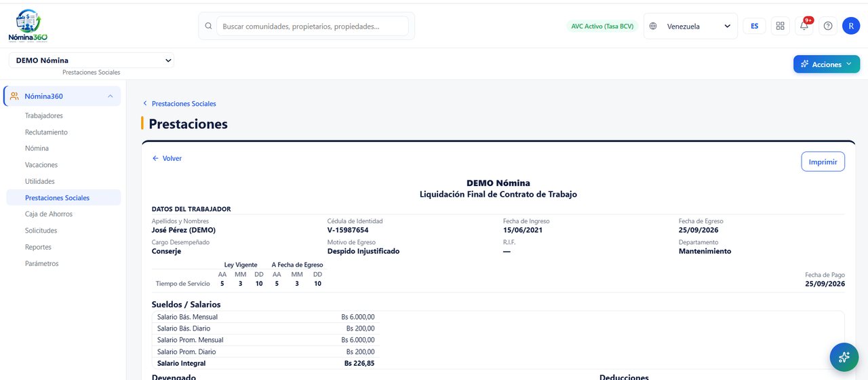Image resolution: width=868 pixels, height=380 pixels.
Task: Click the worker name José Pérez (DEMO)
Action: (x=184, y=230)
